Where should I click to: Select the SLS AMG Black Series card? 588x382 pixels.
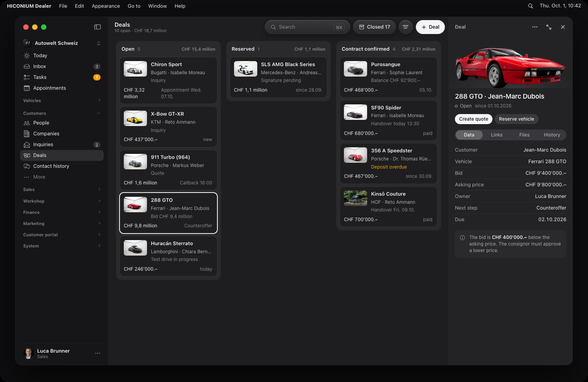coord(279,77)
